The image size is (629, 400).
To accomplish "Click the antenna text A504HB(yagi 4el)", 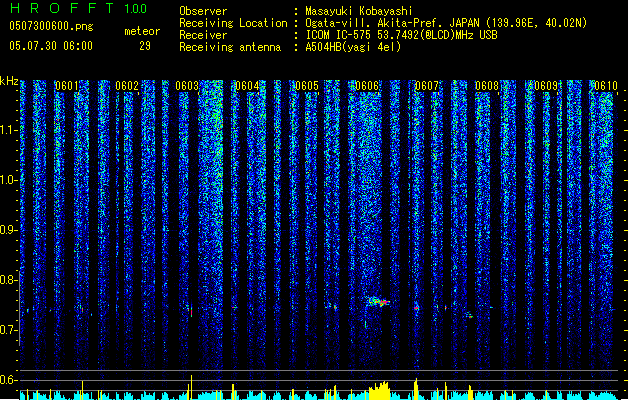I will [x=353, y=47].
